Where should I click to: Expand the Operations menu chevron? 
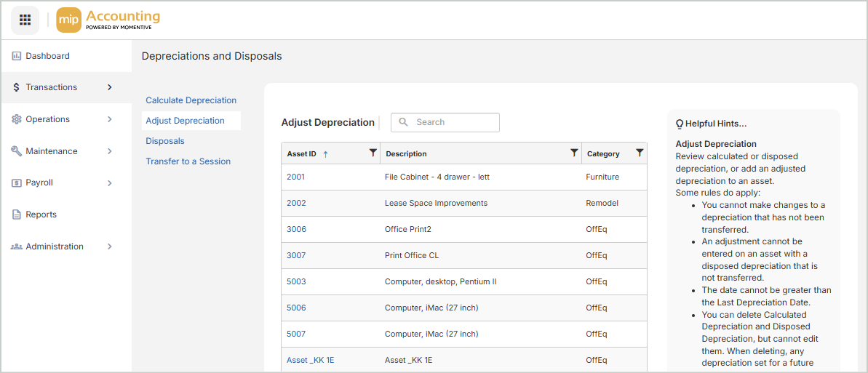click(110, 119)
